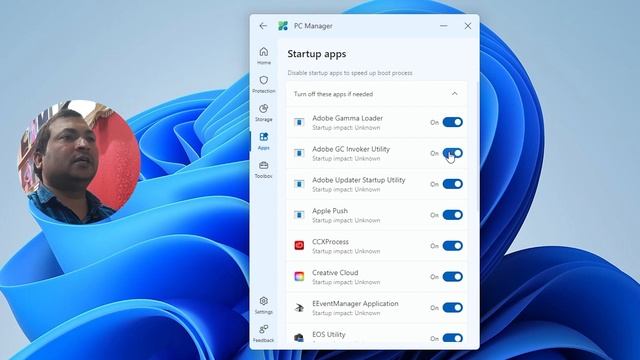Minimize the PC Manager window
The width and height of the screenshot is (640, 360).
point(444,26)
